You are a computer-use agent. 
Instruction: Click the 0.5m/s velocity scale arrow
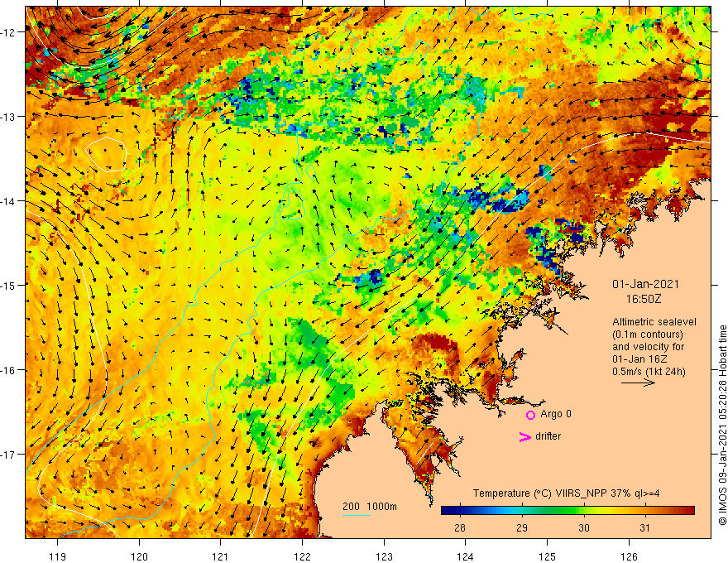coord(638,383)
